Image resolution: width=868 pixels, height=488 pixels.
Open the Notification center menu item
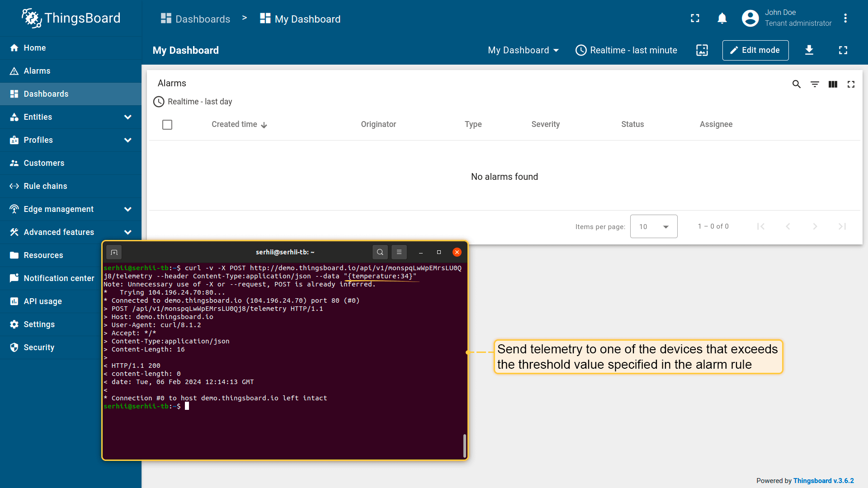coord(59,278)
